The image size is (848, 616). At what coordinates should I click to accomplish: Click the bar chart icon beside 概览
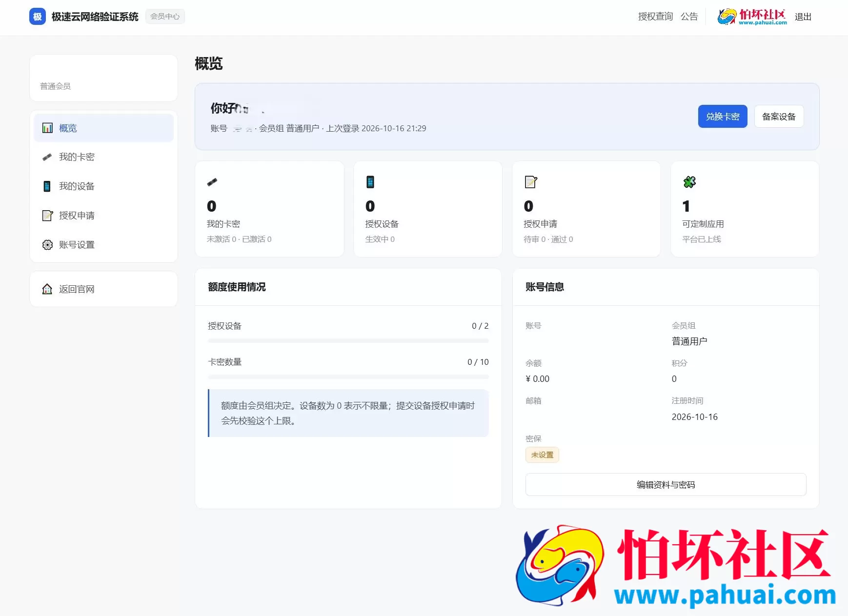point(47,128)
